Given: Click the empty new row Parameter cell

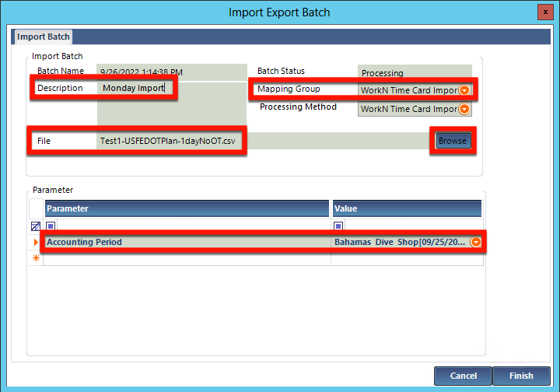Looking at the screenshot, I should click(187, 257).
